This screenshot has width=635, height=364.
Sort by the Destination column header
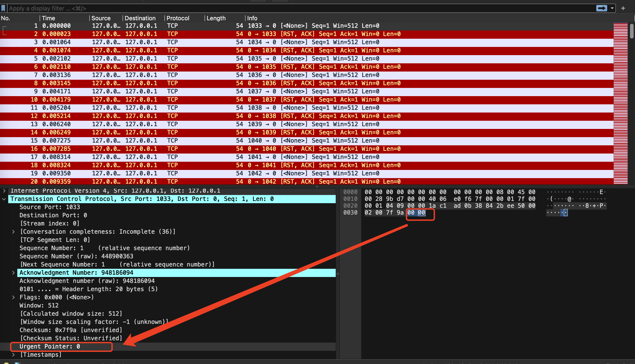tap(143, 18)
